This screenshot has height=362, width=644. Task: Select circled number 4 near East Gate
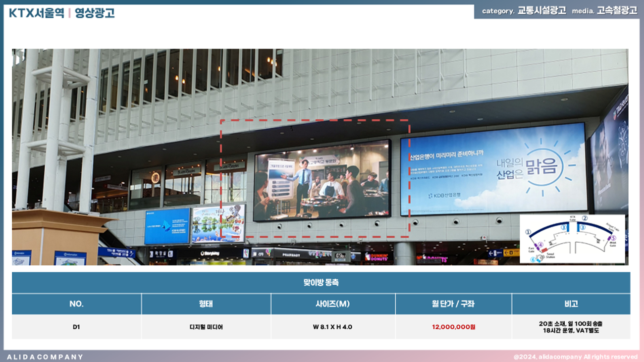(x=540, y=245)
